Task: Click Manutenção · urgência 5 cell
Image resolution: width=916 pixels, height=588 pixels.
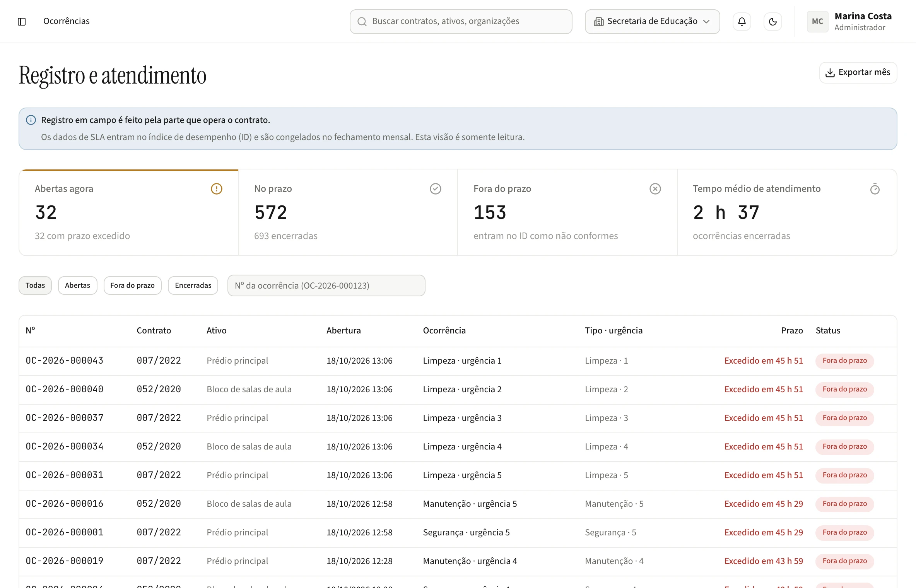Action: click(470, 504)
